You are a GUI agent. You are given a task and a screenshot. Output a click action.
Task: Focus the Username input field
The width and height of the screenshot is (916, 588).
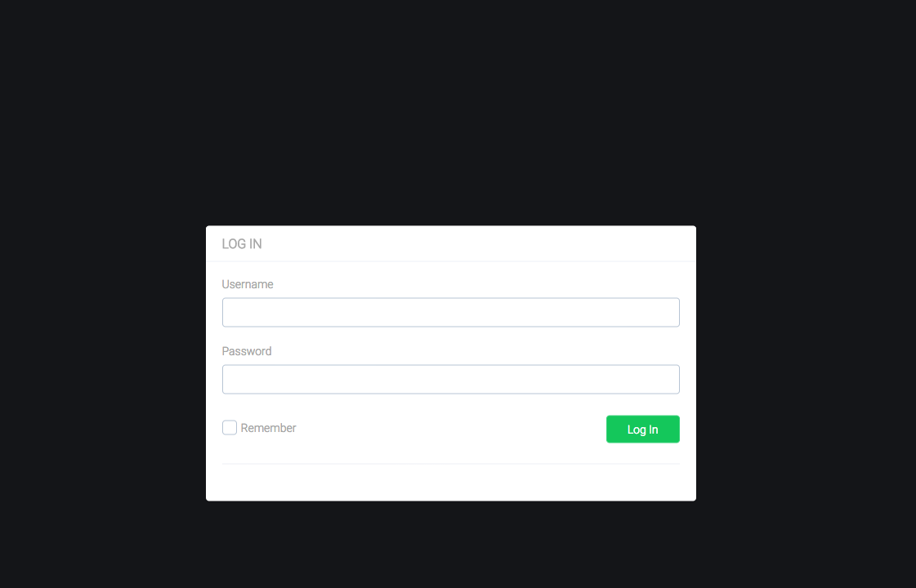[450, 313]
